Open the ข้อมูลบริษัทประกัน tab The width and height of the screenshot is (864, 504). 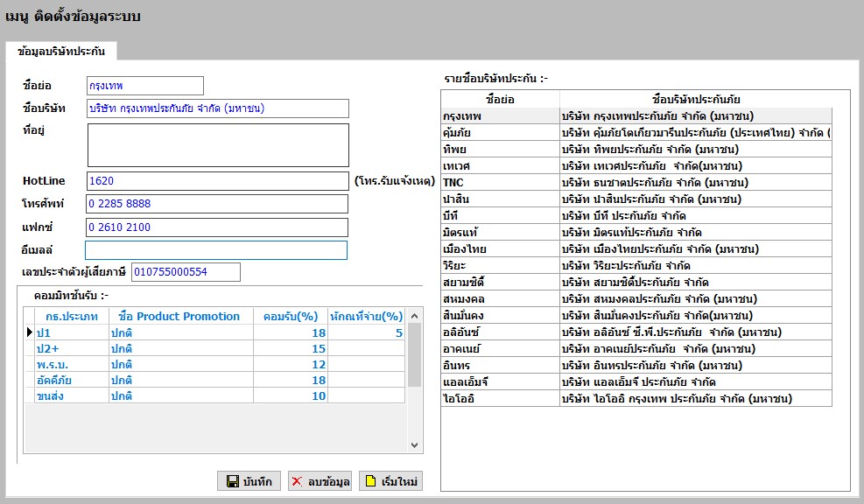tap(61, 52)
